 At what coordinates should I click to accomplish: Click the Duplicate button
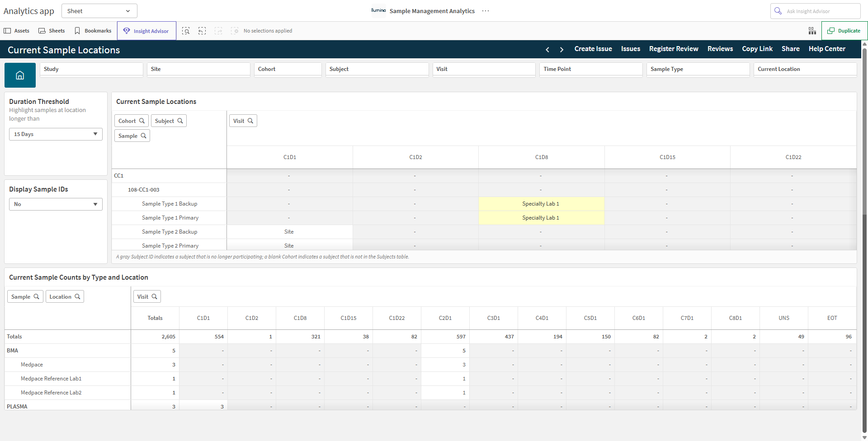844,31
